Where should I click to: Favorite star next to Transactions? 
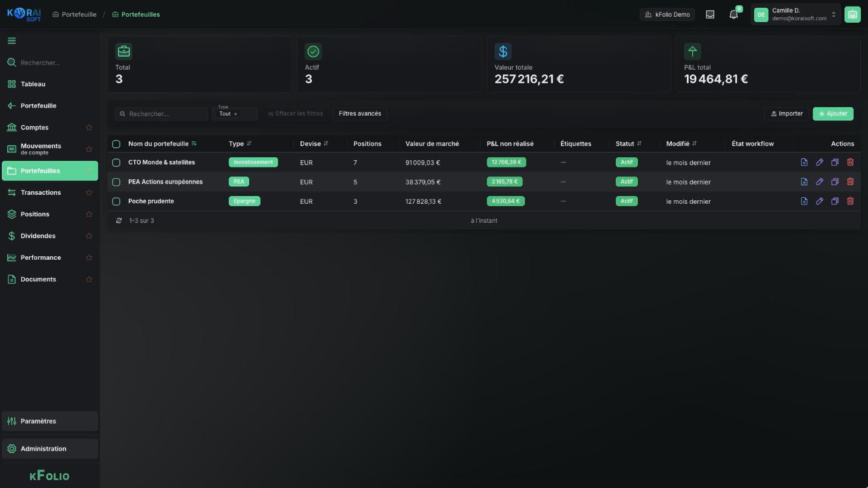[89, 192]
